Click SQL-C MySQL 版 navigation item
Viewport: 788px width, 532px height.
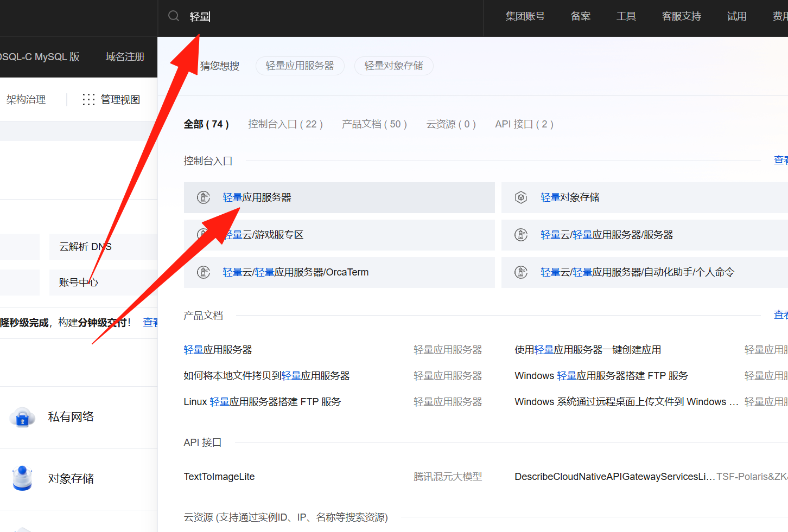coord(40,57)
